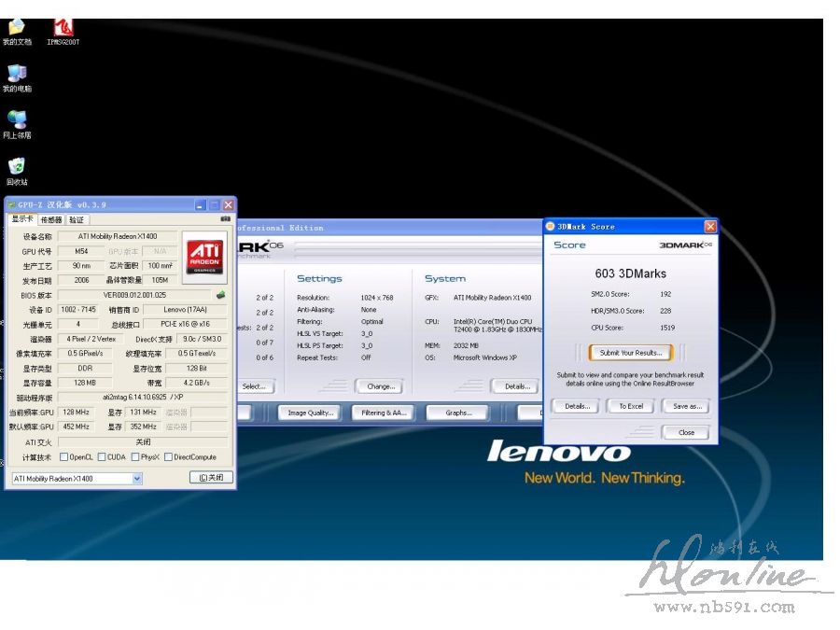The height and width of the screenshot is (630, 840).
Task: Open the 回收站 recycle bin icon
Action: pyautogui.click(x=17, y=168)
